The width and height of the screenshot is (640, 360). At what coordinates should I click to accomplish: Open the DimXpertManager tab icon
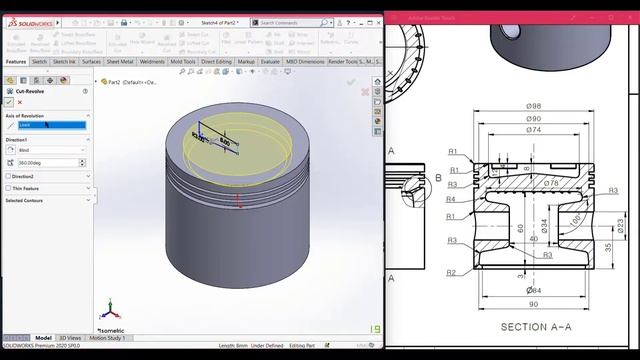[50, 80]
